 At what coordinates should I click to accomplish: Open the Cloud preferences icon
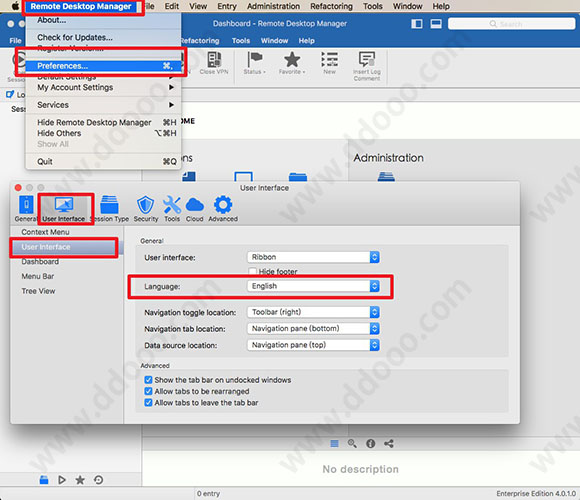(x=195, y=205)
